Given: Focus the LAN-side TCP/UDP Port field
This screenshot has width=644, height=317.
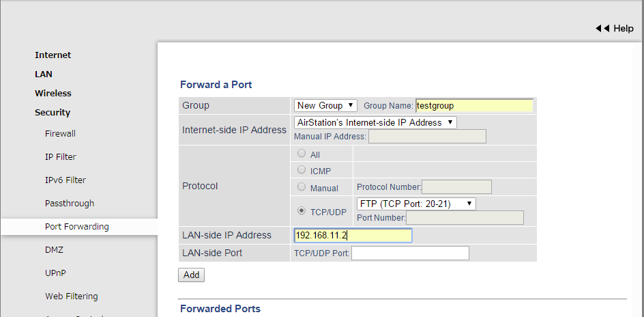Looking at the screenshot, I should coord(410,253).
